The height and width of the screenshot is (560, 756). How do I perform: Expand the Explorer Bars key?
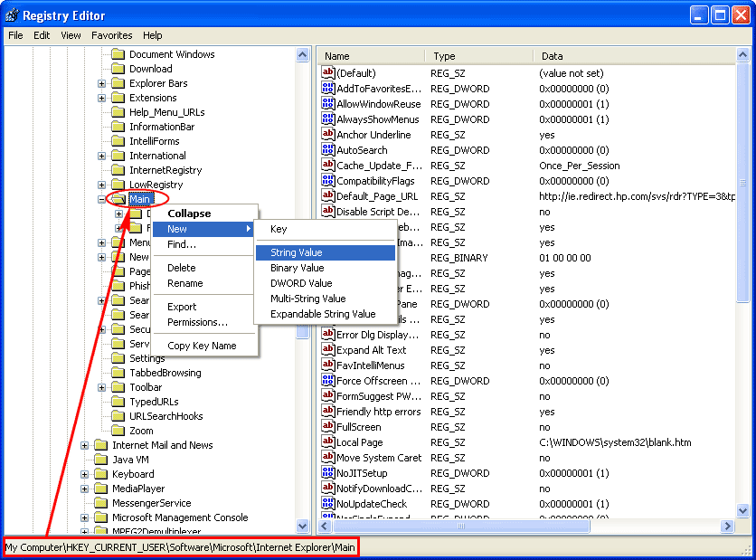[x=101, y=83]
